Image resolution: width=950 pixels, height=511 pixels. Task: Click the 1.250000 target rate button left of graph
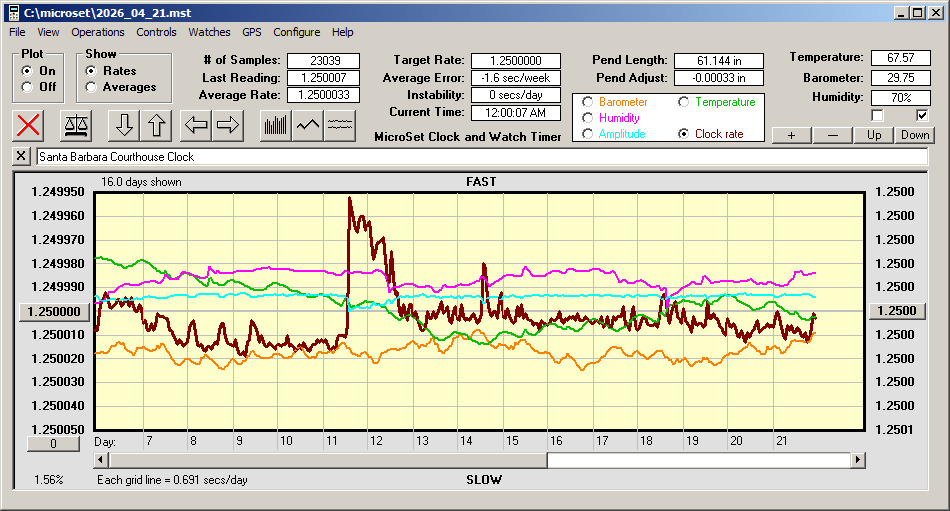pyautogui.click(x=49, y=311)
